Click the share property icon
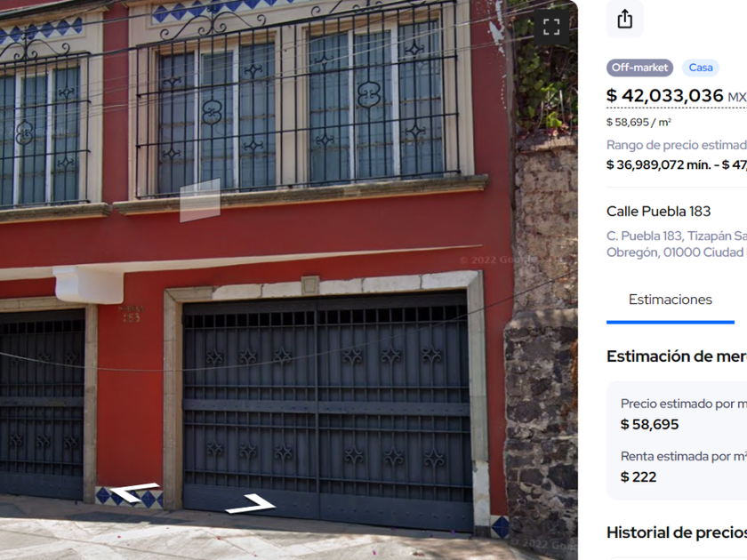The image size is (747, 560). 624,19
